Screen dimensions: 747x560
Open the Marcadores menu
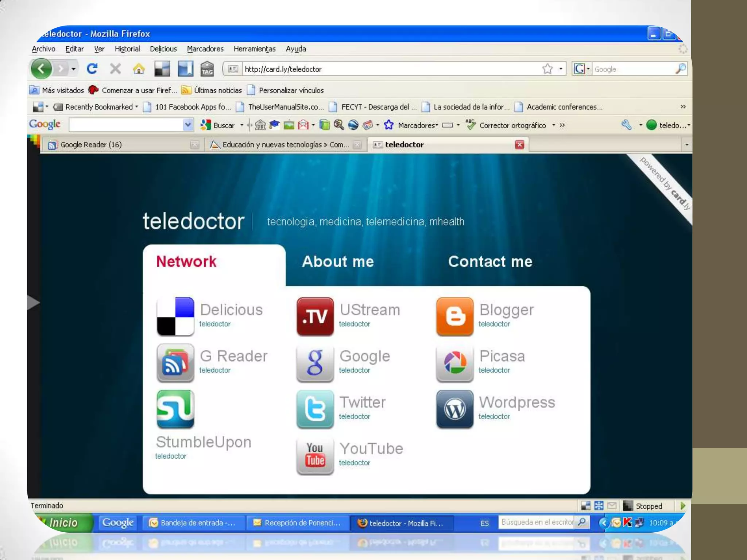[205, 49]
